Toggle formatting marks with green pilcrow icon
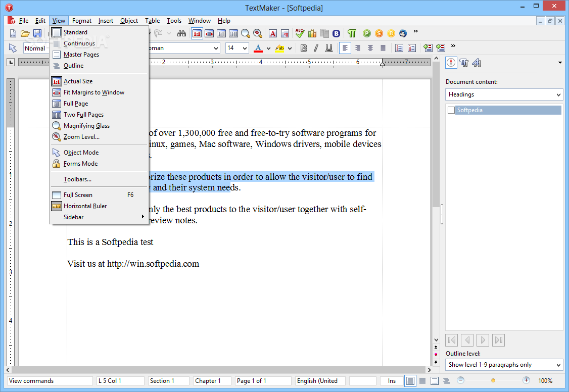This screenshot has height=392, width=569. pyautogui.click(x=352, y=34)
